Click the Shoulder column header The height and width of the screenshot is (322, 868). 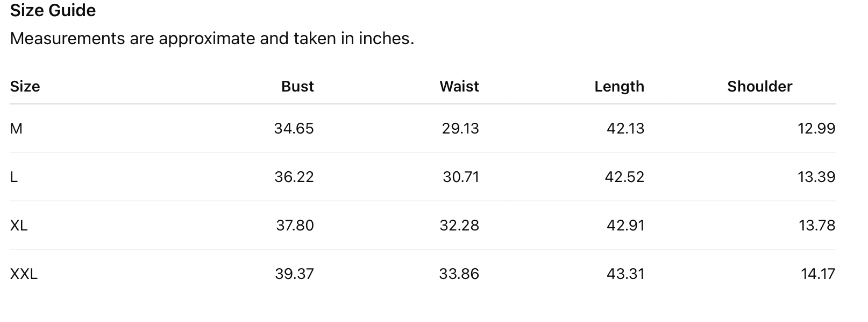759,87
